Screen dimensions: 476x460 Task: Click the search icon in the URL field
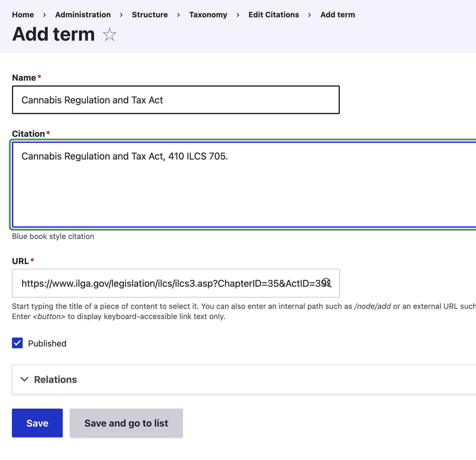tap(327, 283)
